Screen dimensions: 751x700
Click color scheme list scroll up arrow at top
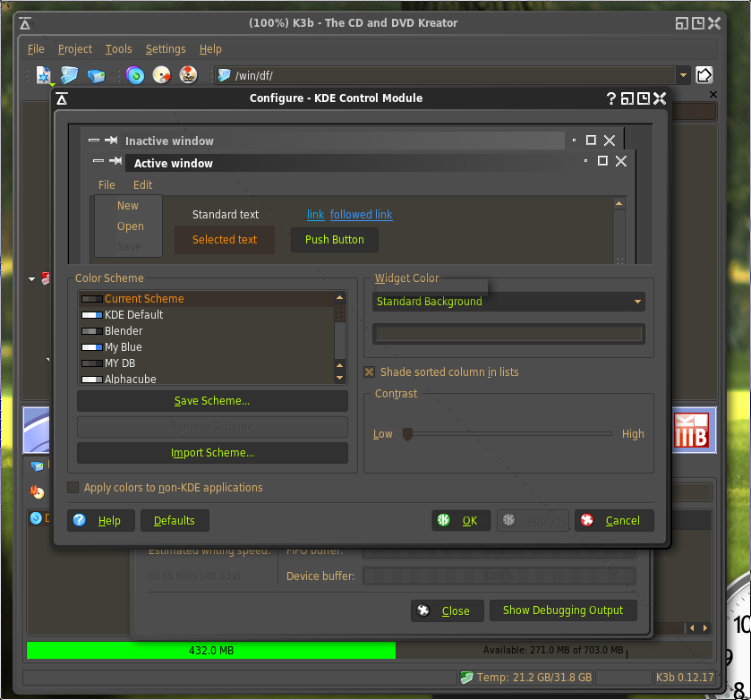pos(339,297)
